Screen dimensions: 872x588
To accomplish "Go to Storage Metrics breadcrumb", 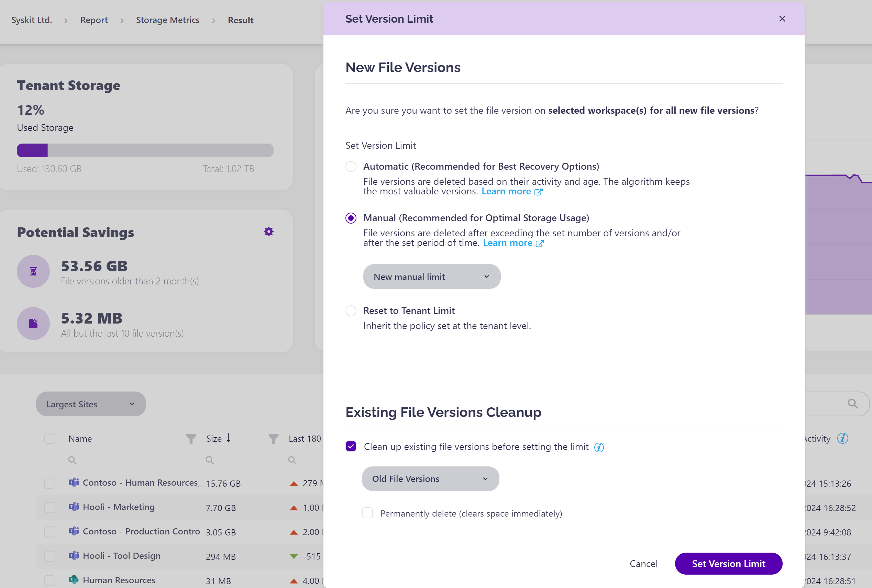I will 168,20.
